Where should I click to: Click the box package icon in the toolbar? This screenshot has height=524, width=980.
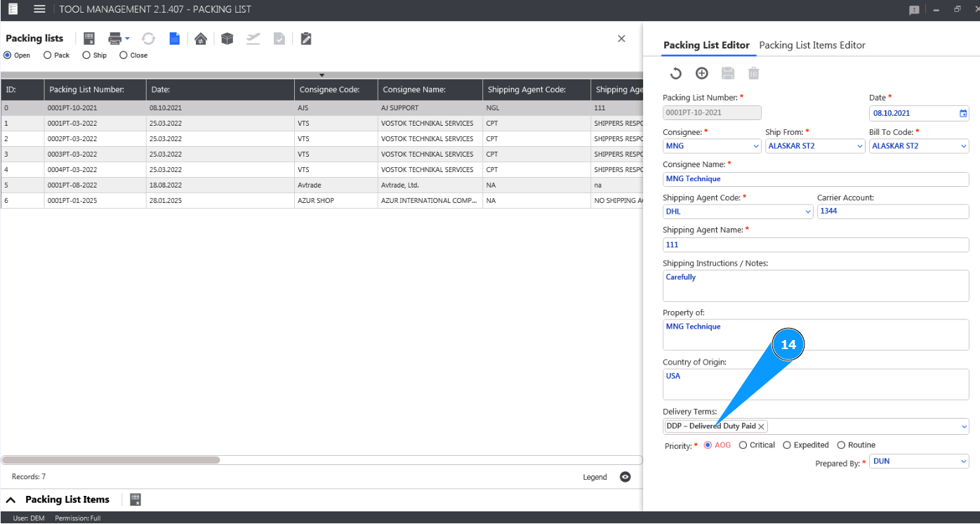click(x=227, y=39)
